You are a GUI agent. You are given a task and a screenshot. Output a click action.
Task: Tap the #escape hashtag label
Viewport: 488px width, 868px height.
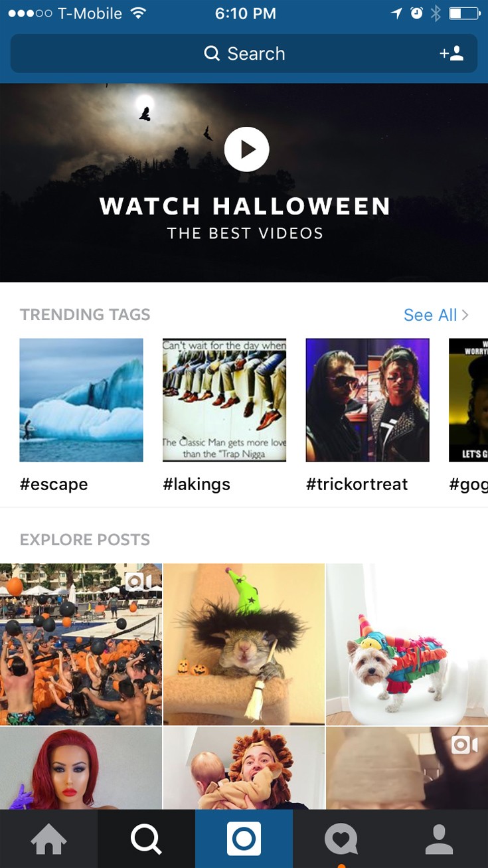54,484
